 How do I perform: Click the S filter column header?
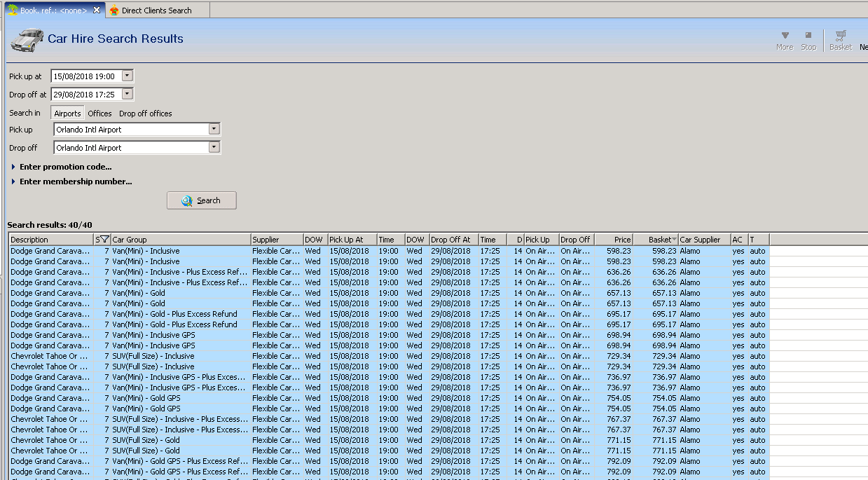(102, 240)
